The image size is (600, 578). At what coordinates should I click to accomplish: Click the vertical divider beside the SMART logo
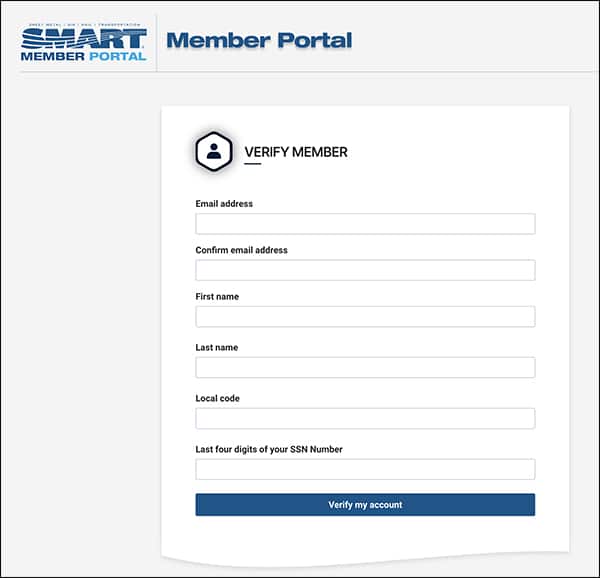point(157,43)
